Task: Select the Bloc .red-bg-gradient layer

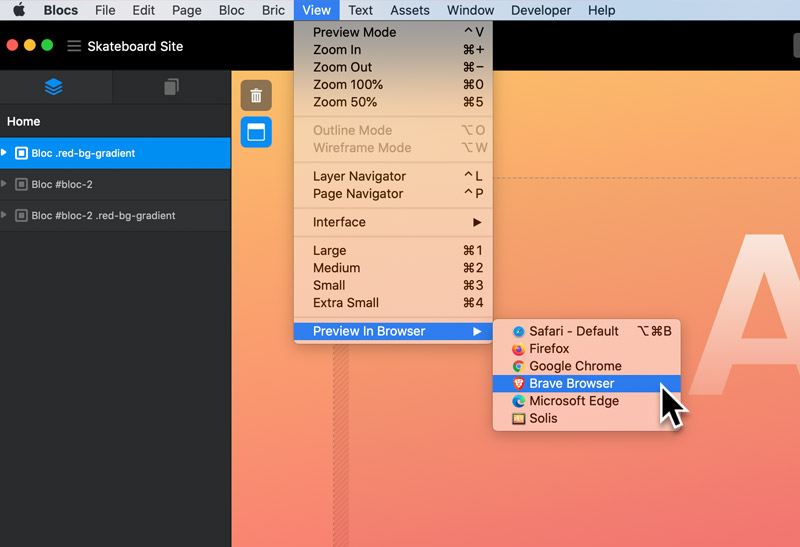Action: point(115,153)
